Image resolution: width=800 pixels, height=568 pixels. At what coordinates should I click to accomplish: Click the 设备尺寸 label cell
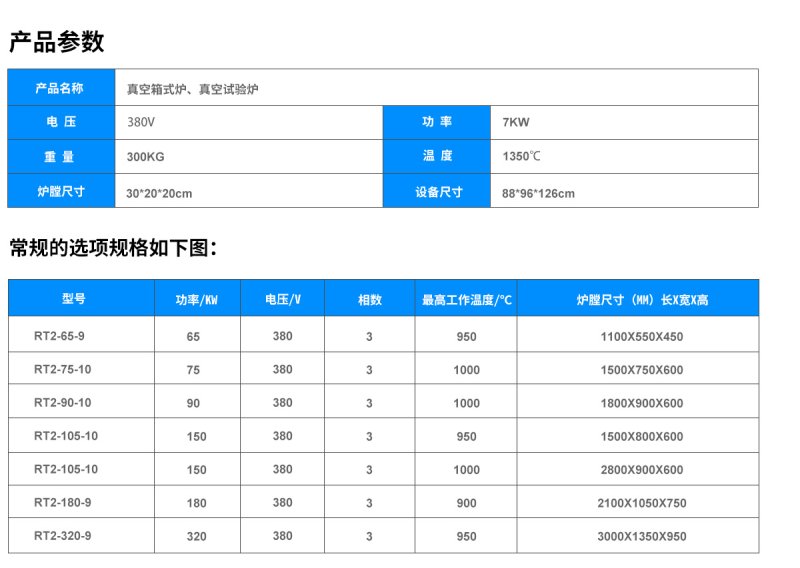(437, 192)
